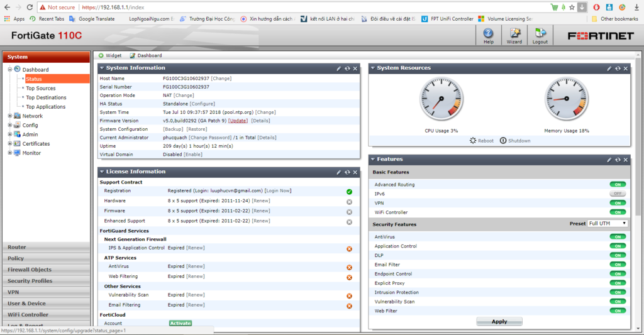This screenshot has width=644, height=335.
Task: Click Change Password link
Action: point(210,138)
